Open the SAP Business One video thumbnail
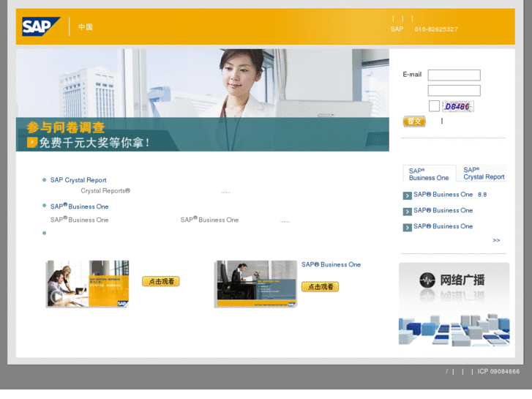This screenshot has width=532, height=399. click(256, 284)
